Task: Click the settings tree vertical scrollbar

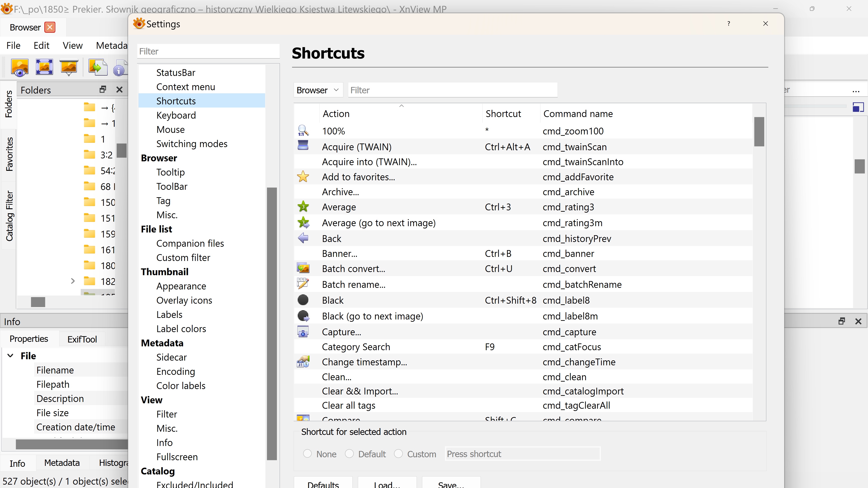Action: click(271, 323)
